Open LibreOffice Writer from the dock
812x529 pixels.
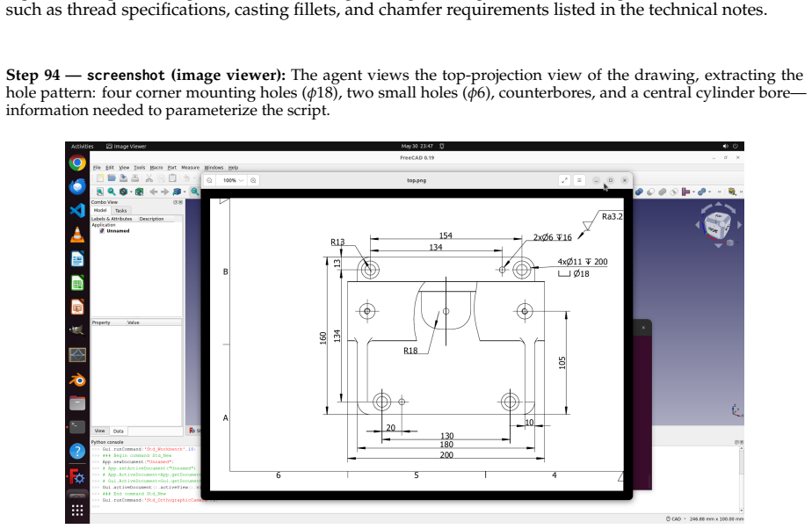tap(77, 258)
